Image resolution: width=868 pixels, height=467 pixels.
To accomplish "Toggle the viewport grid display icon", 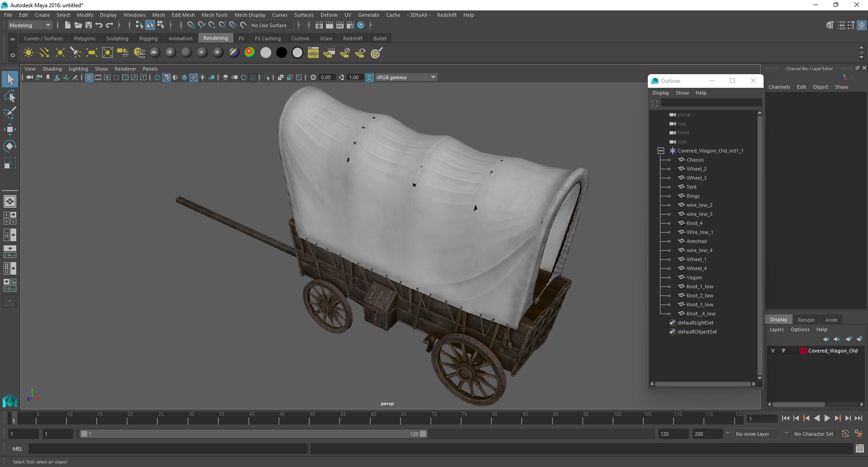I will pos(89,77).
